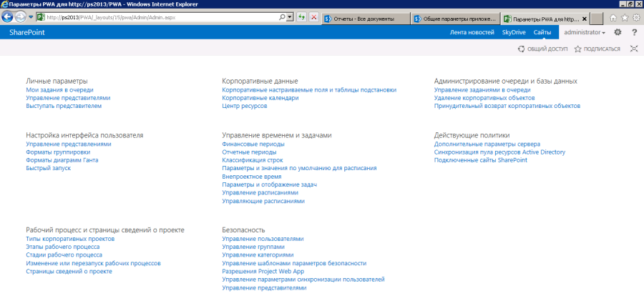Viewport: 644px width, 296px height.
Task: Open Favorites star icon in browser
Action: point(625,18)
